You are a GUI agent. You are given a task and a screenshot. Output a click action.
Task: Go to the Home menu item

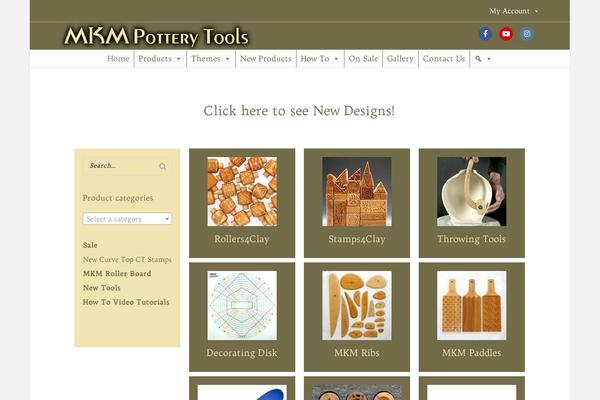click(118, 59)
